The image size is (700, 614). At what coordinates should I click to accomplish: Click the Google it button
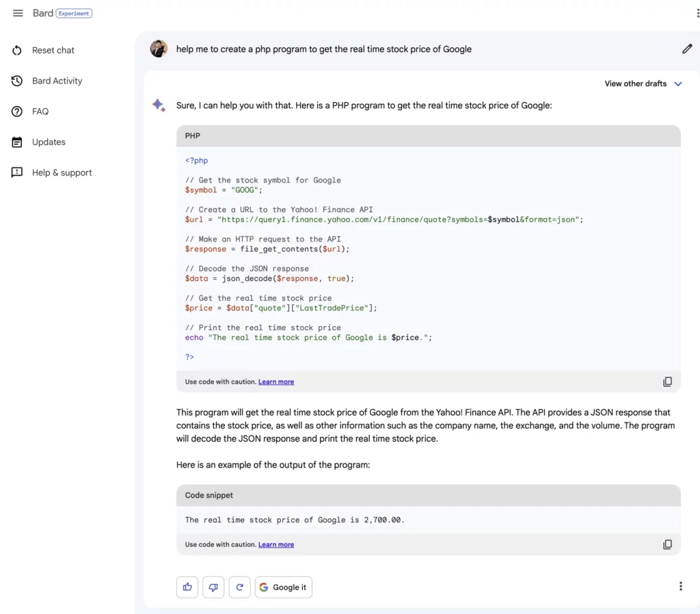pos(284,587)
